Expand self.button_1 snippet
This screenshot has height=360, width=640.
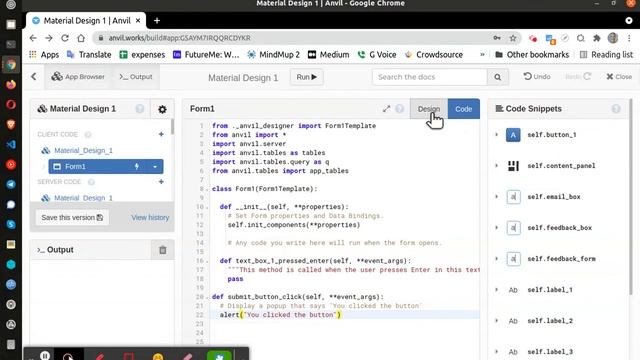[496, 135]
